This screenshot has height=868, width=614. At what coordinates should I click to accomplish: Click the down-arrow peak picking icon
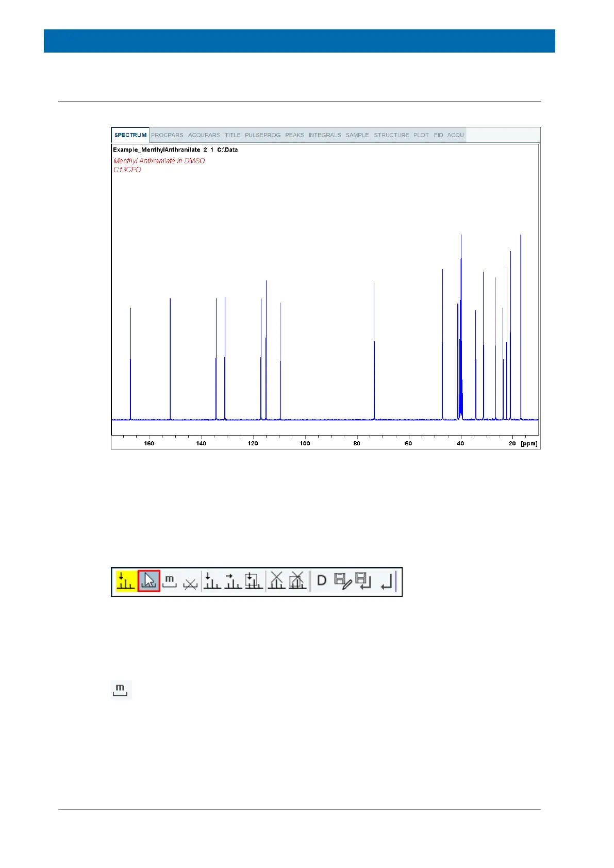coord(212,581)
